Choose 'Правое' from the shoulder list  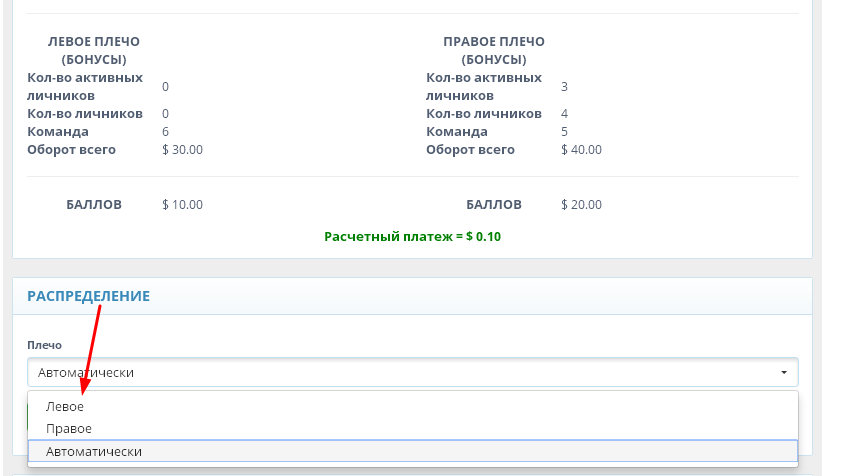pyautogui.click(x=69, y=429)
